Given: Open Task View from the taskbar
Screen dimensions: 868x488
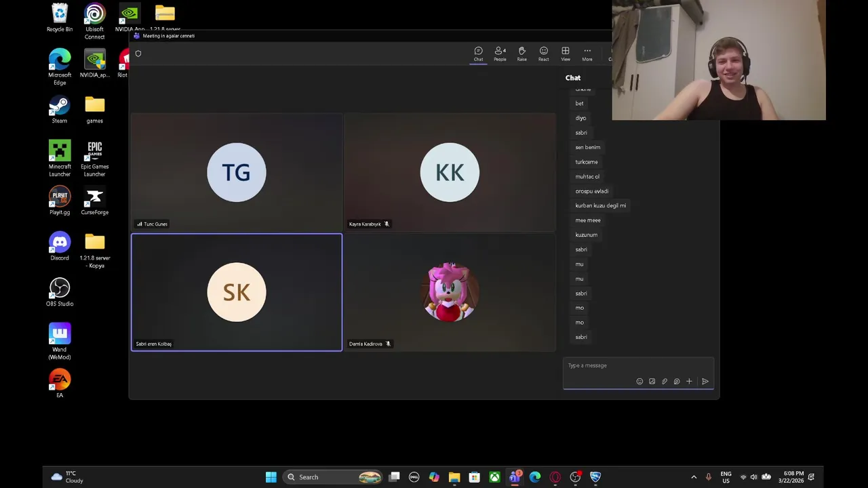Looking at the screenshot, I should (394, 477).
